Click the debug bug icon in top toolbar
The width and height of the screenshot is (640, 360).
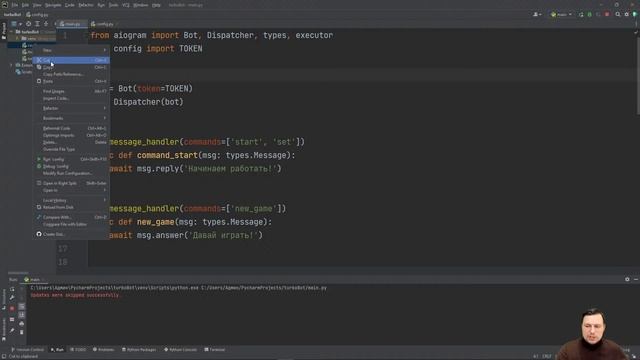pyautogui.click(x=589, y=15)
